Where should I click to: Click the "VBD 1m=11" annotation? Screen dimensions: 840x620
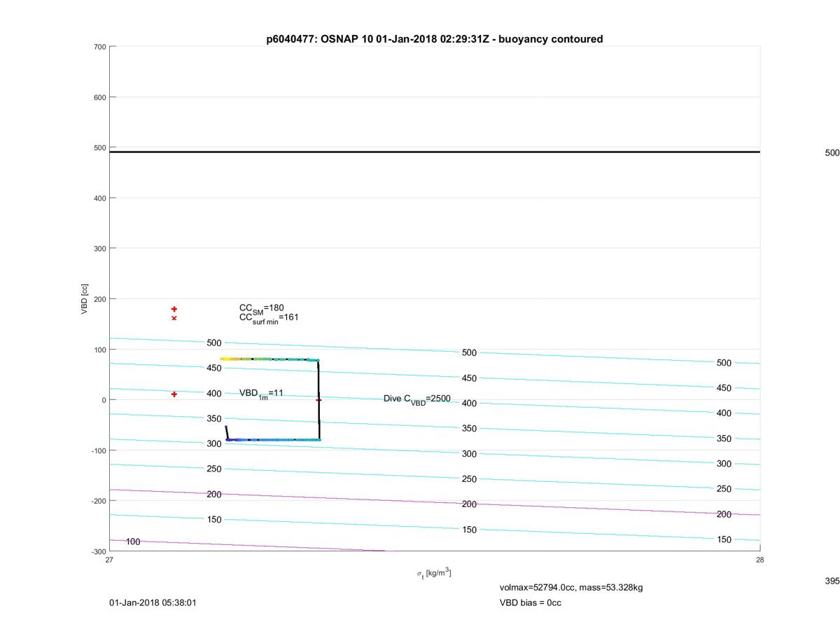(261, 394)
